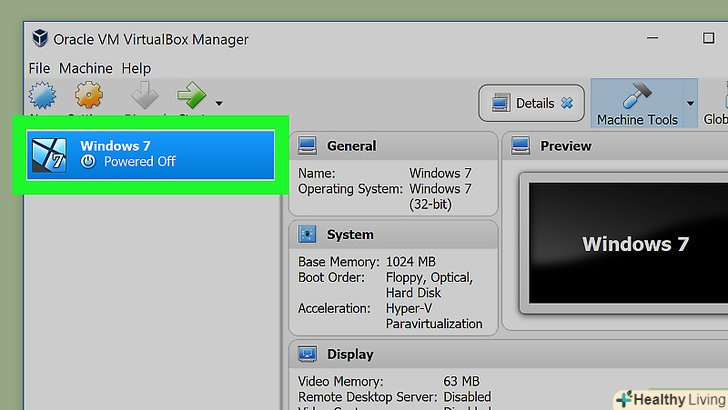Click the System section header

[x=393, y=234]
